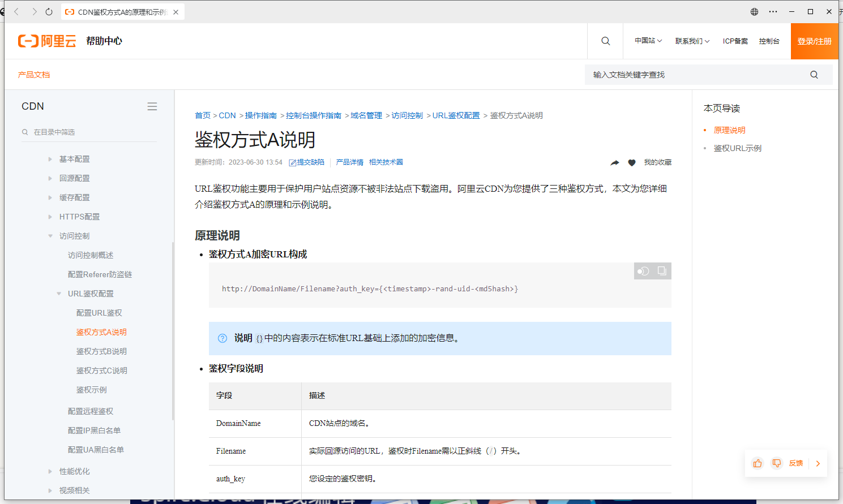The height and width of the screenshot is (504, 843).
Task: Click the thumbs-down feedback icon
Action: [x=777, y=463]
